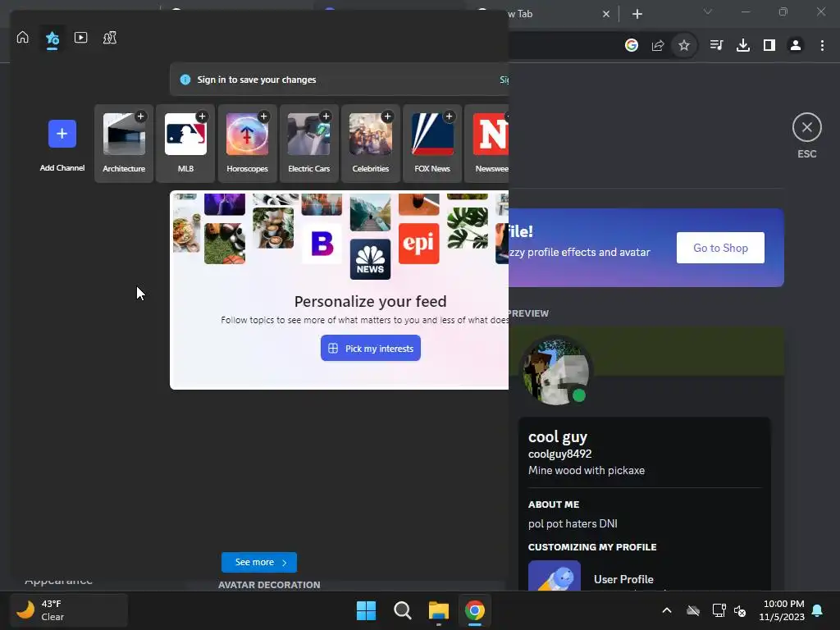Image resolution: width=840 pixels, height=630 pixels.
Task: Follow the Electric Cars channel plus icon
Action: pos(326,116)
